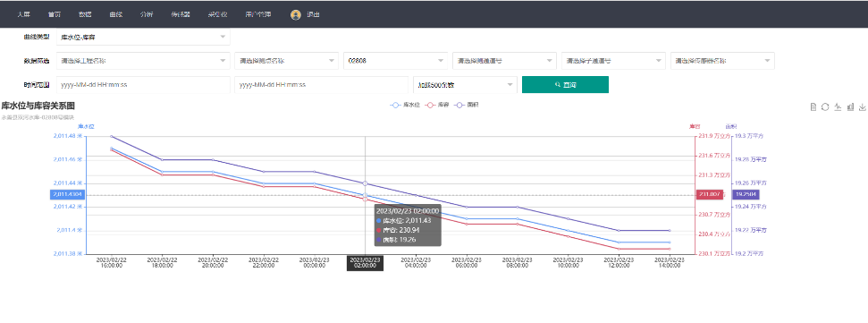Go to 首页 in the navigation bar
The height and width of the screenshot is (323, 868).
click(x=55, y=15)
